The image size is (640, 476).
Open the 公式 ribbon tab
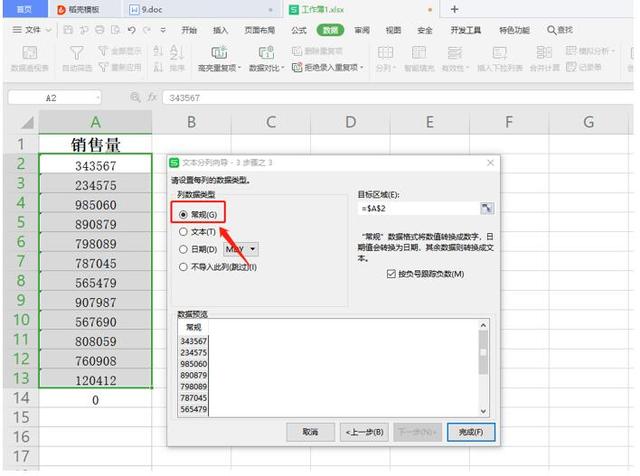click(299, 30)
